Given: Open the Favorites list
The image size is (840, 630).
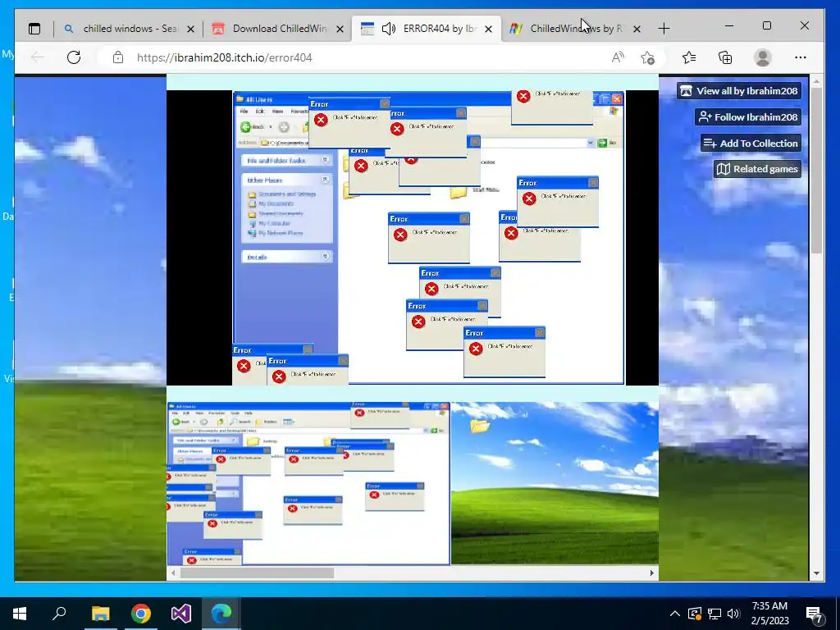Looking at the screenshot, I should pyautogui.click(x=689, y=57).
